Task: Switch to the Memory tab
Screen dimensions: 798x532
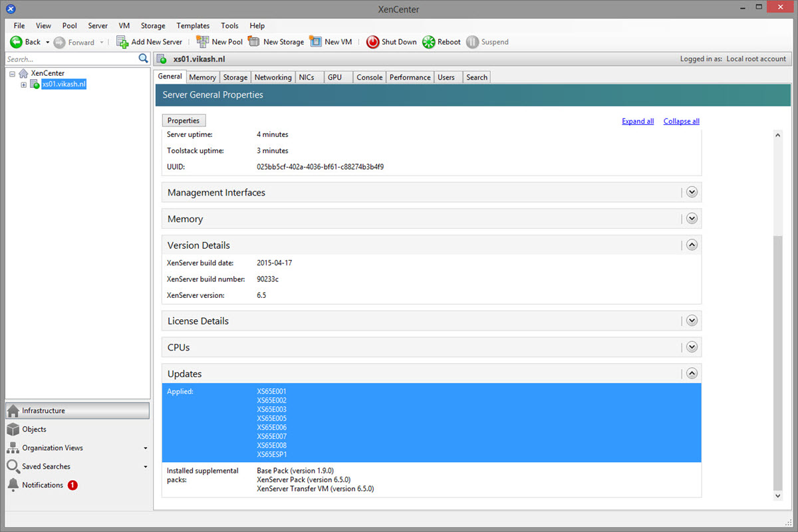Action: [203, 77]
